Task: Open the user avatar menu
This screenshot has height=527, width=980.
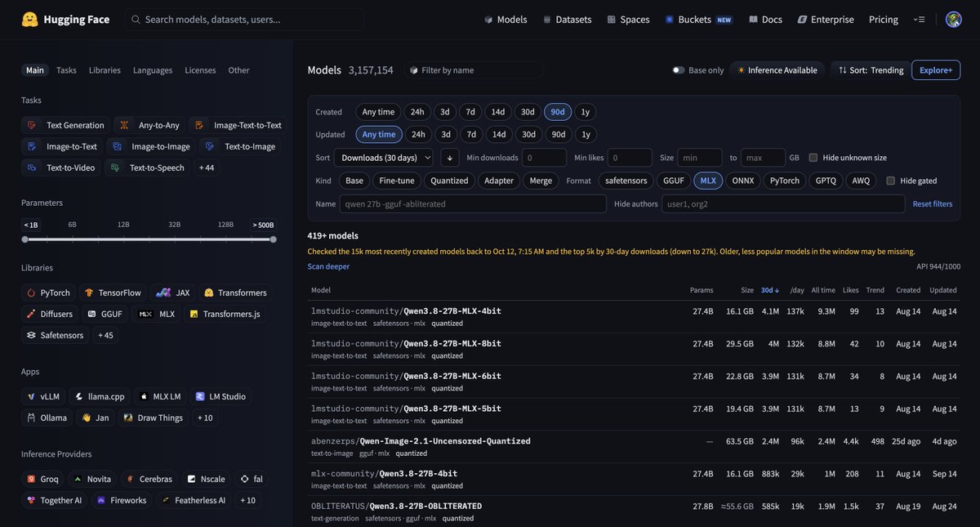Action: [x=953, y=20]
